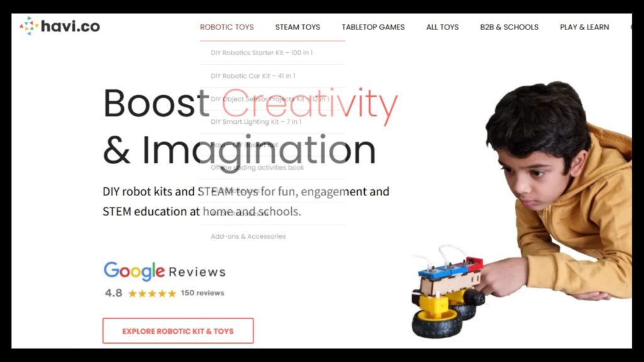Select DIY Robotic Car Kit – 41 in 1
The image size is (644, 362).
(253, 76)
